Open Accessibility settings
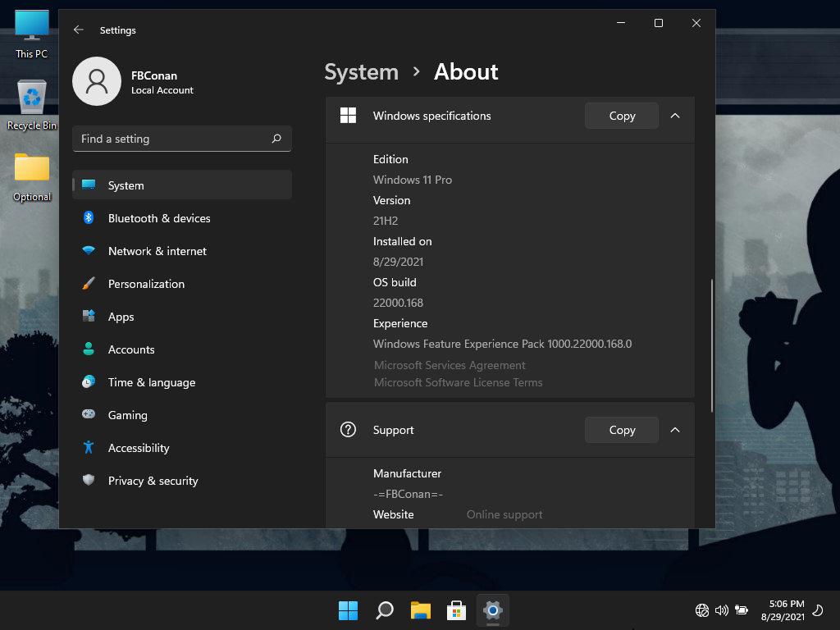The width and height of the screenshot is (840, 630). (x=182, y=447)
